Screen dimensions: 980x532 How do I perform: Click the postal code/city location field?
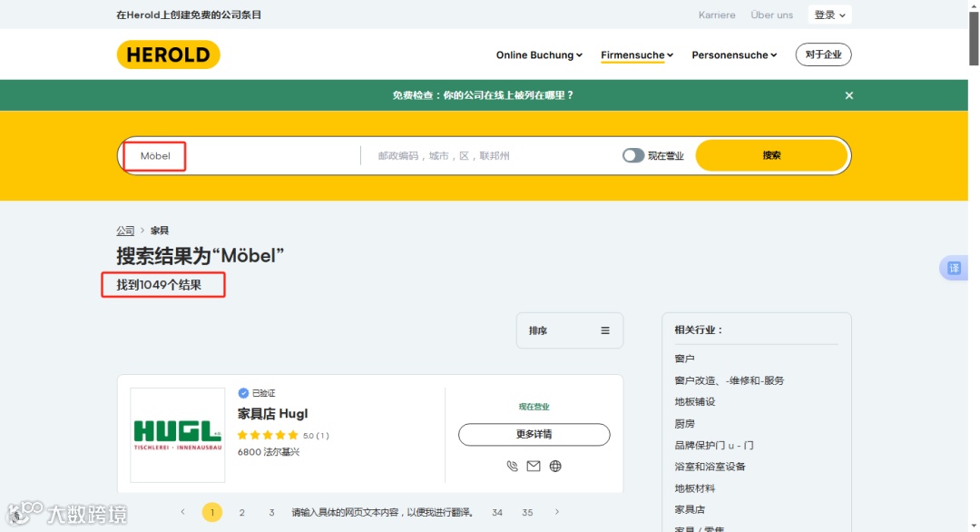491,155
